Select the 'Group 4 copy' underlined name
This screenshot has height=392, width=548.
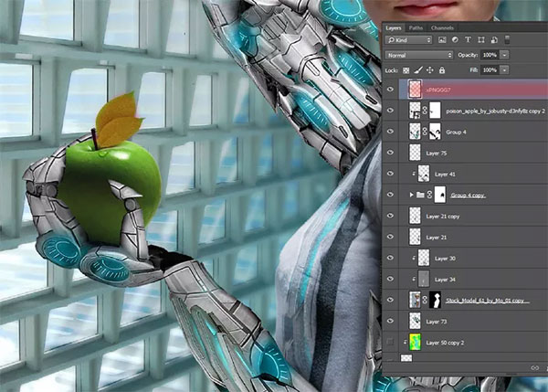pyautogui.click(x=468, y=196)
